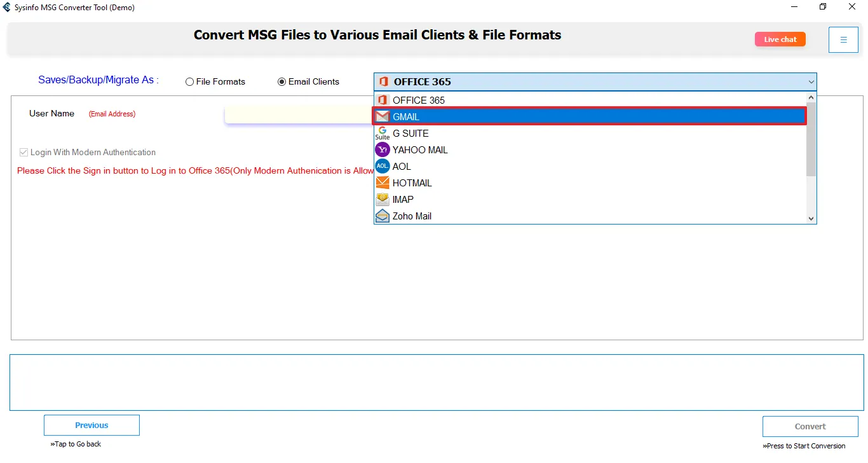Image resolution: width=868 pixels, height=463 pixels.
Task: Toggle Login With Modern Authentication checkbox
Action: pos(24,153)
